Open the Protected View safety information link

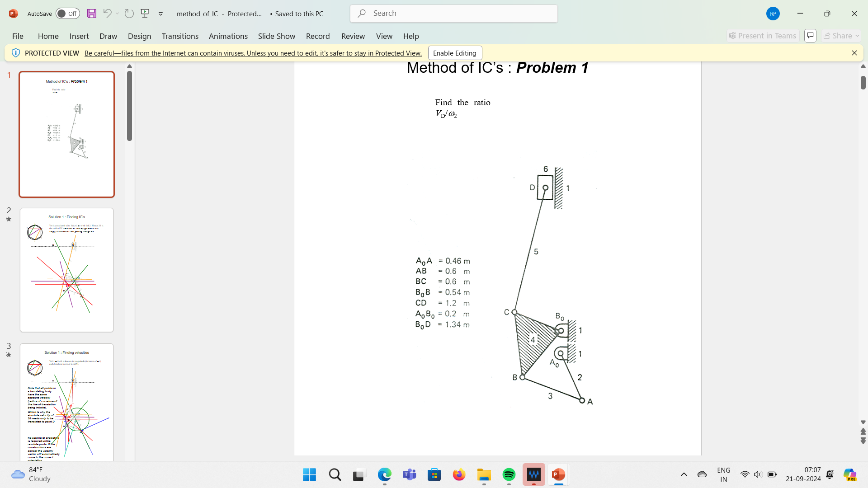pyautogui.click(x=252, y=53)
